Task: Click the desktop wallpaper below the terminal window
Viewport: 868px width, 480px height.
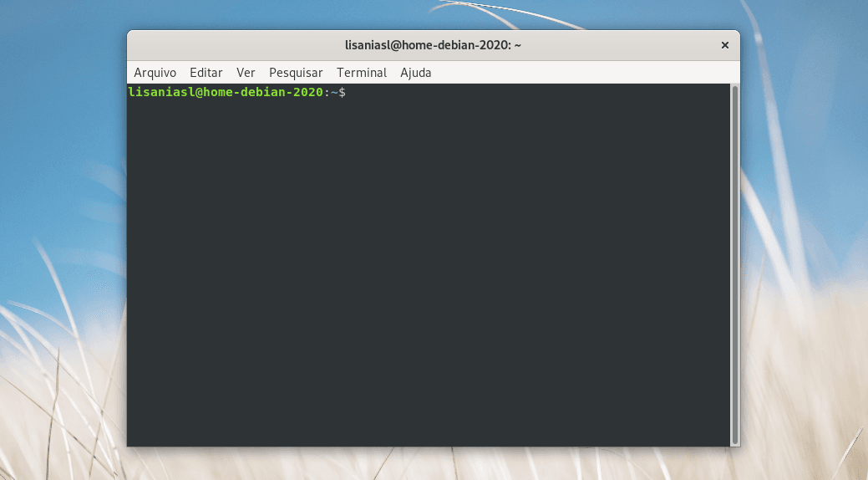Action: click(433, 464)
